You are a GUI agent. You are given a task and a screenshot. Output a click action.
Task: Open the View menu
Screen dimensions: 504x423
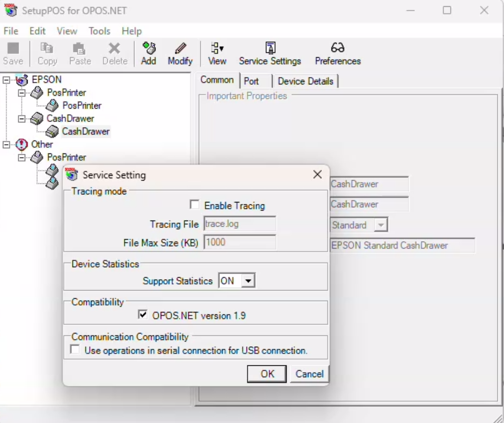67,31
